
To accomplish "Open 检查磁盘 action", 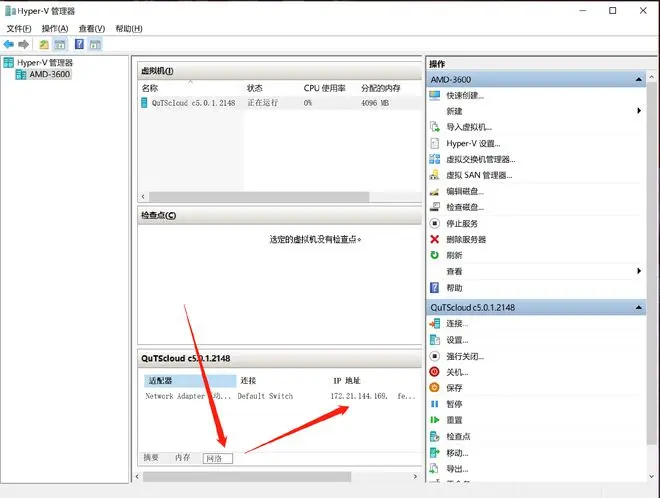I will click(465, 207).
